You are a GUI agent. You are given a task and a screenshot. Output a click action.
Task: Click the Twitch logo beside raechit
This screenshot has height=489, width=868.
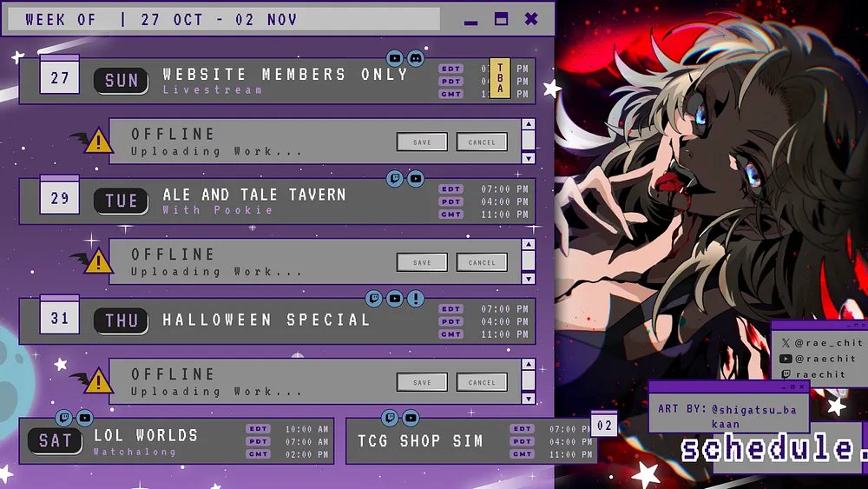(x=786, y=374)
